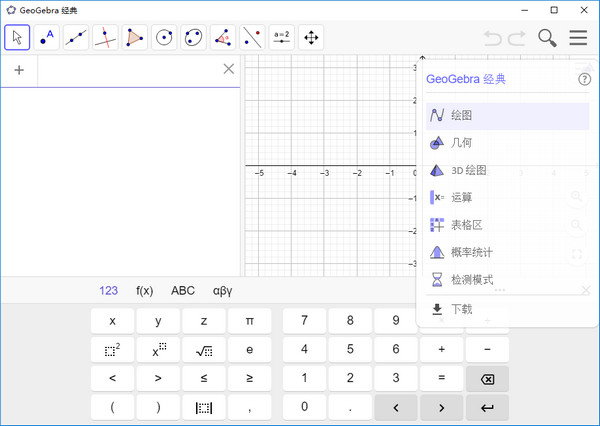This screenshot has width=600, height=426.
Task: Open the hamburger main menu
Action: (x=578, y=38)
